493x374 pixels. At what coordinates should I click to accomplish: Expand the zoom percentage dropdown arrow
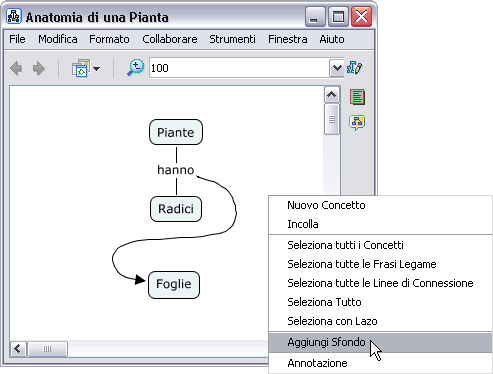point(337,68)
